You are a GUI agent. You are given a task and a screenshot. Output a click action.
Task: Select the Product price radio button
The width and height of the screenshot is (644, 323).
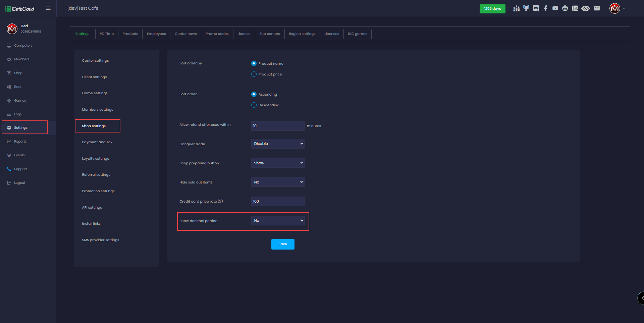tap(254, 74)
